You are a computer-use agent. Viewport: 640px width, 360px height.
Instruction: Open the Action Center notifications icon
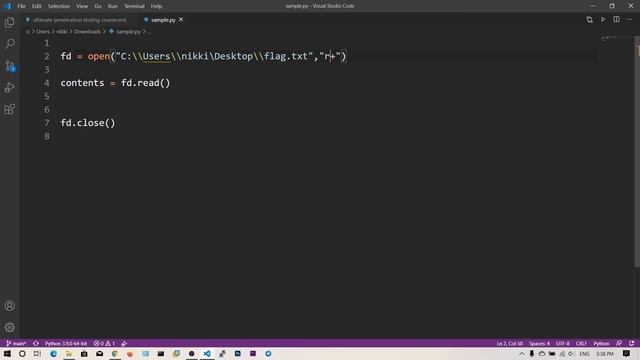click(626, 353)
